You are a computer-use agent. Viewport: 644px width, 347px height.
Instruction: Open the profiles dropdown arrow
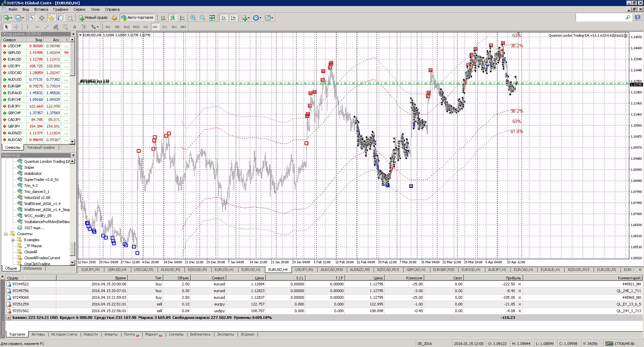click(x=23, y=18)
